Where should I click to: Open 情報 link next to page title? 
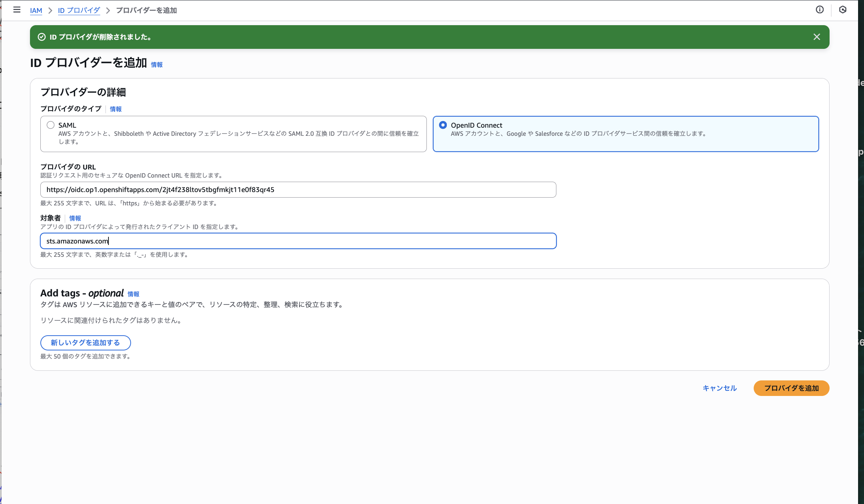[157, 65]
